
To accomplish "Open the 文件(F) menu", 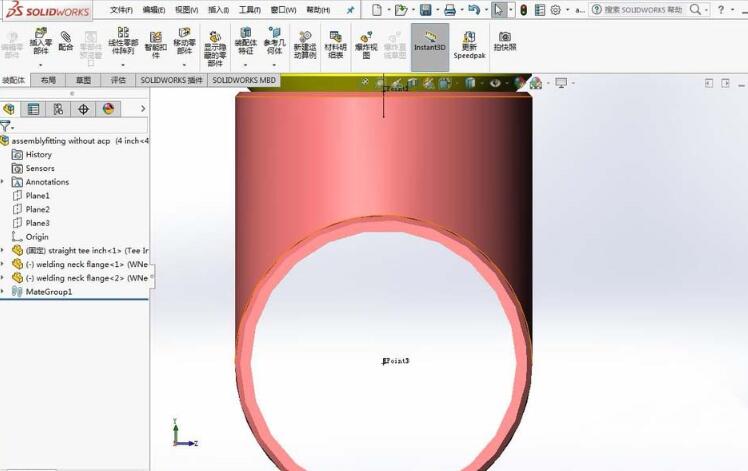I will [121, 10].
